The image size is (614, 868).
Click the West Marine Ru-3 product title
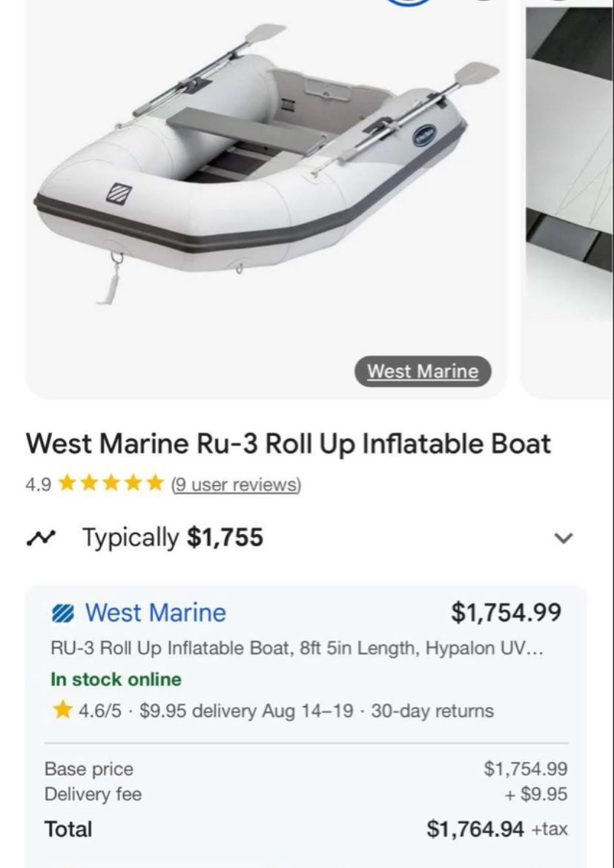click(288, 444)
